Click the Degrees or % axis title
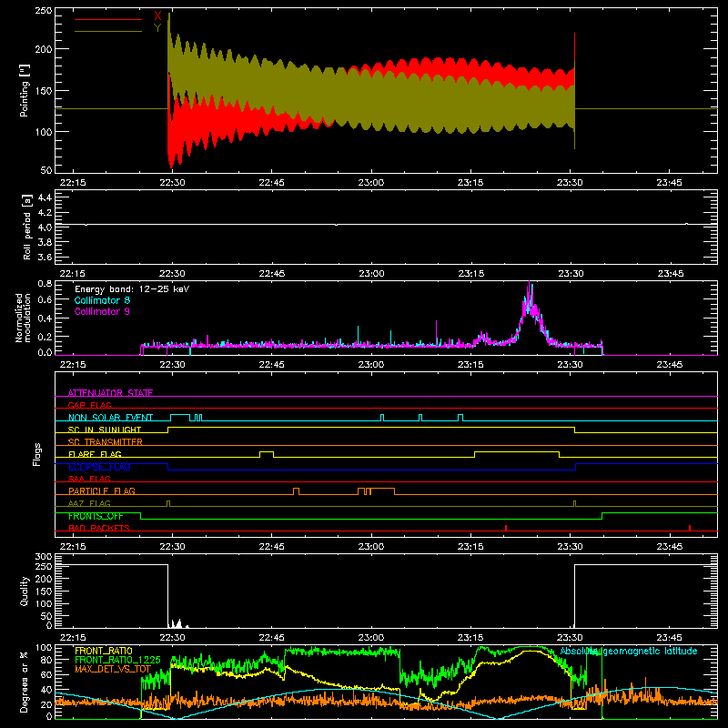This screenshot has width=728, height=728. 25,682
